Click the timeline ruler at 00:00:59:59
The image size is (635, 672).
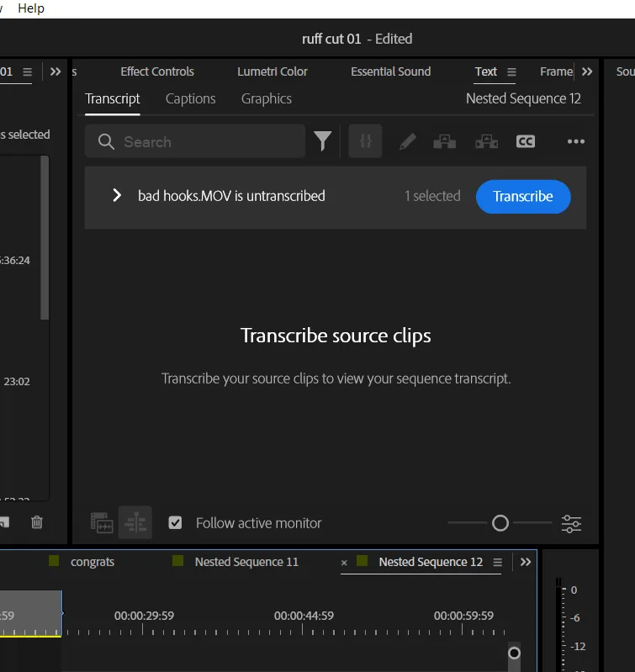pyautogui.click(x=463, y=616)
